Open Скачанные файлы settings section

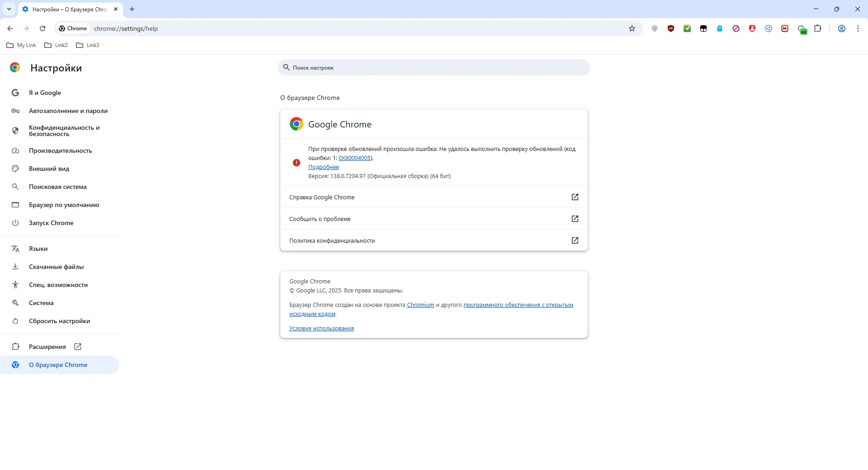(x=60, y=267)
